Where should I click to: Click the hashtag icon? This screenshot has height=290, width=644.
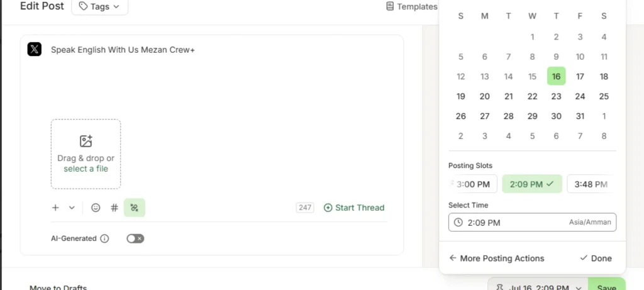tap(114, 208)
